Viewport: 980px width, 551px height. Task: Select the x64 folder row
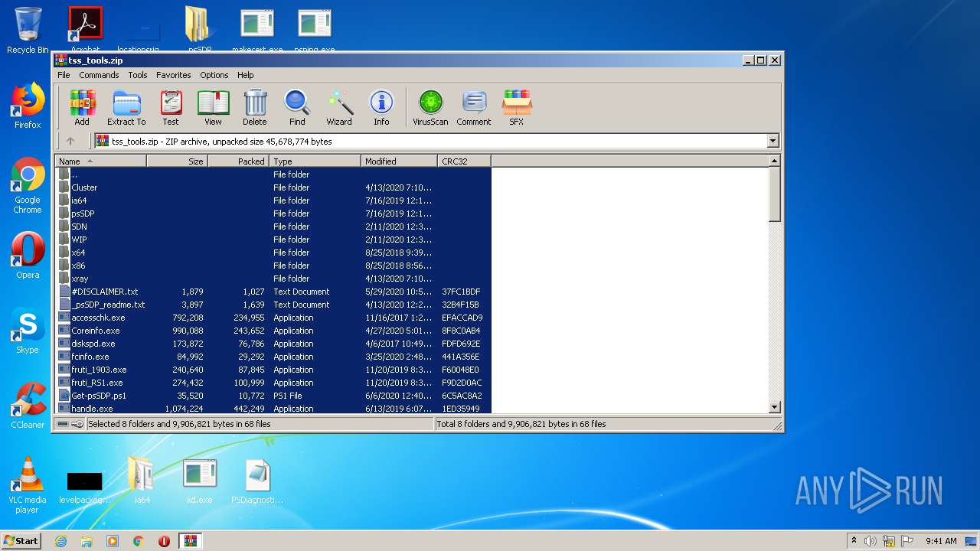(x=273, y=253)
